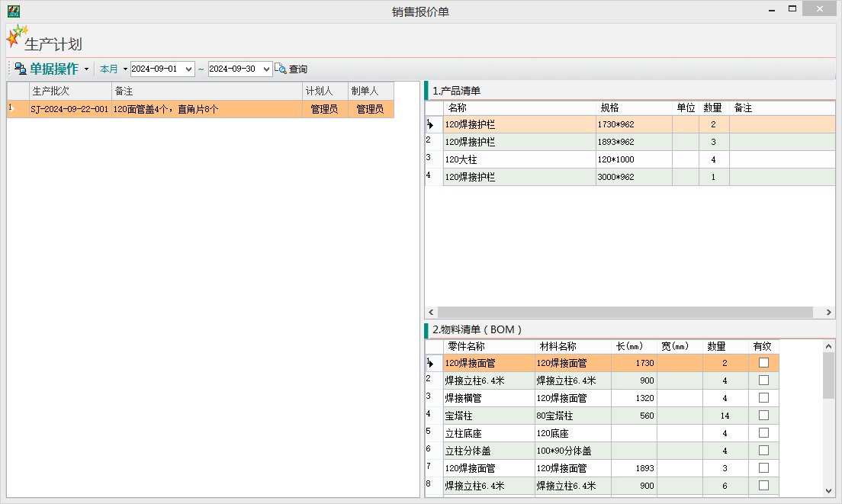Select product row 120焊接护栏 1893*962
842x504 pixels.
tap(630, 143)
